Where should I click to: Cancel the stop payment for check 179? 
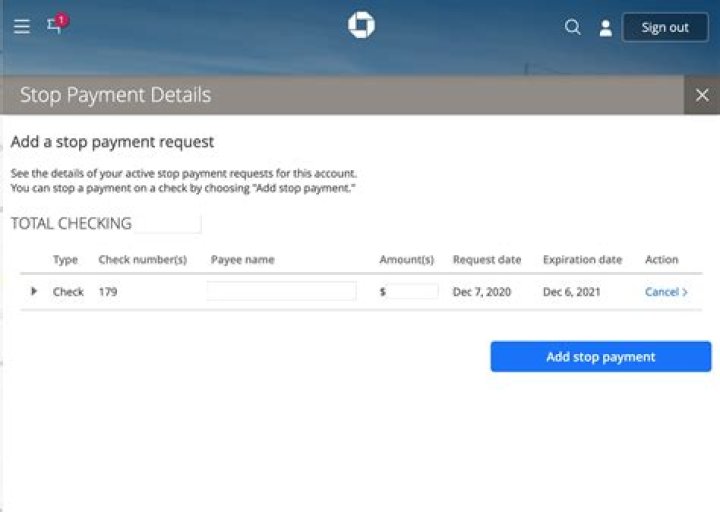click(666, 292)
